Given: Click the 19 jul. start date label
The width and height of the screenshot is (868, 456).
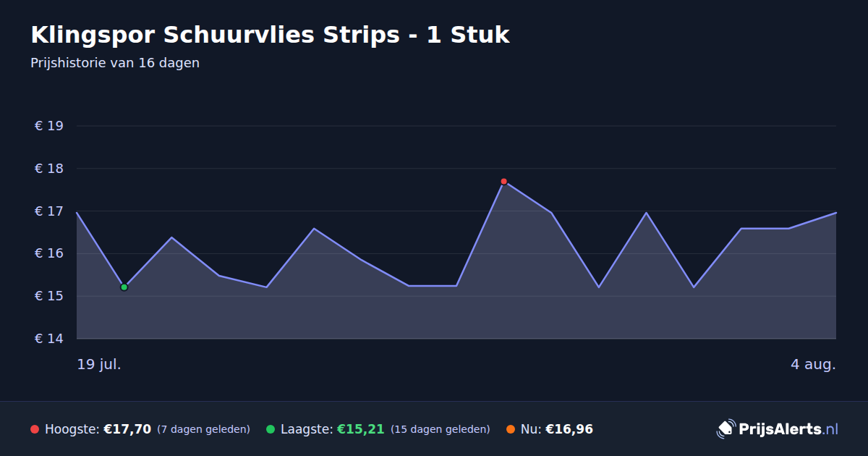Looking at the screenshot, I should (x=99, y=364).
